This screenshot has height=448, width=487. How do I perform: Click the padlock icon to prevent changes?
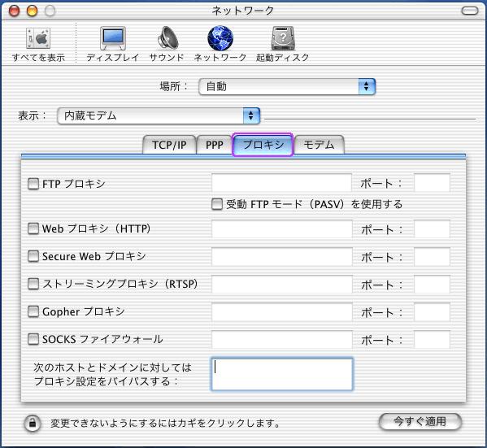(x=33, y=423)
